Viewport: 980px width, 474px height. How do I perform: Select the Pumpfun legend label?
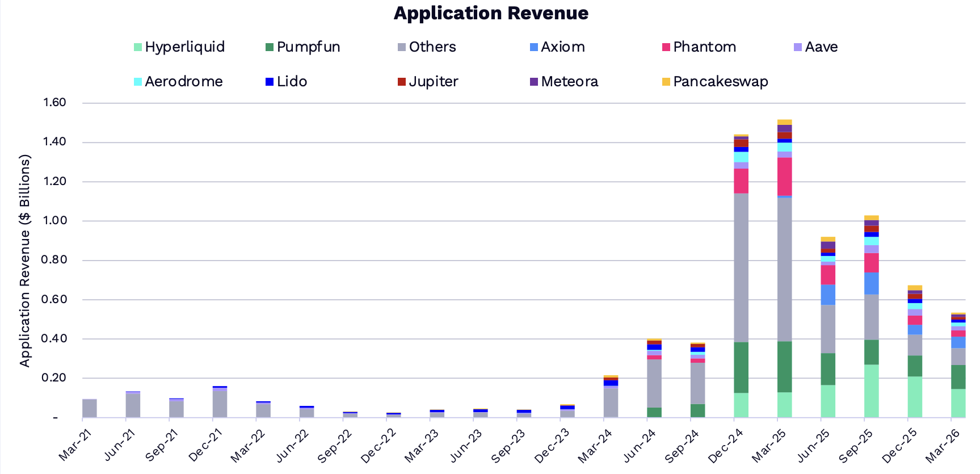(309, 47)
